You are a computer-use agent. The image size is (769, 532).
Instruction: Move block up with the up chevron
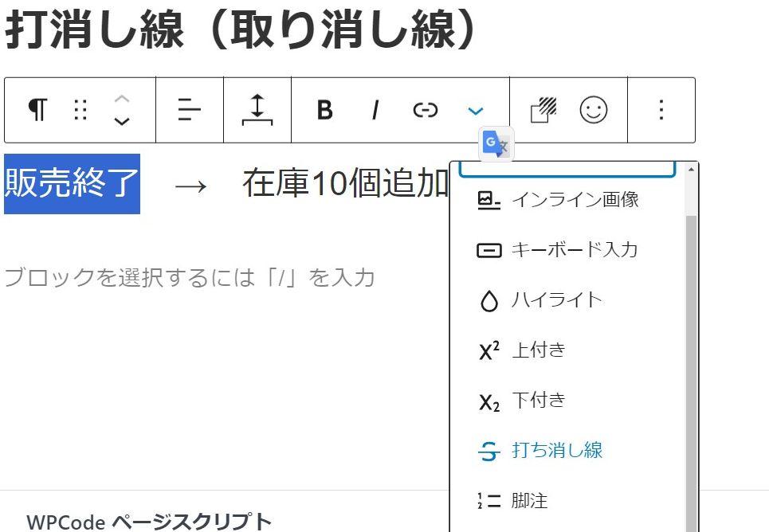point(121,99)
